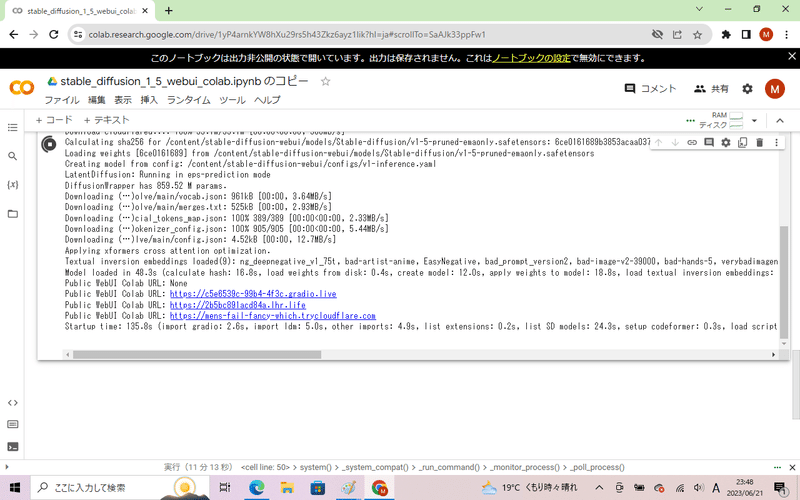Move cell up arrow

659,142
